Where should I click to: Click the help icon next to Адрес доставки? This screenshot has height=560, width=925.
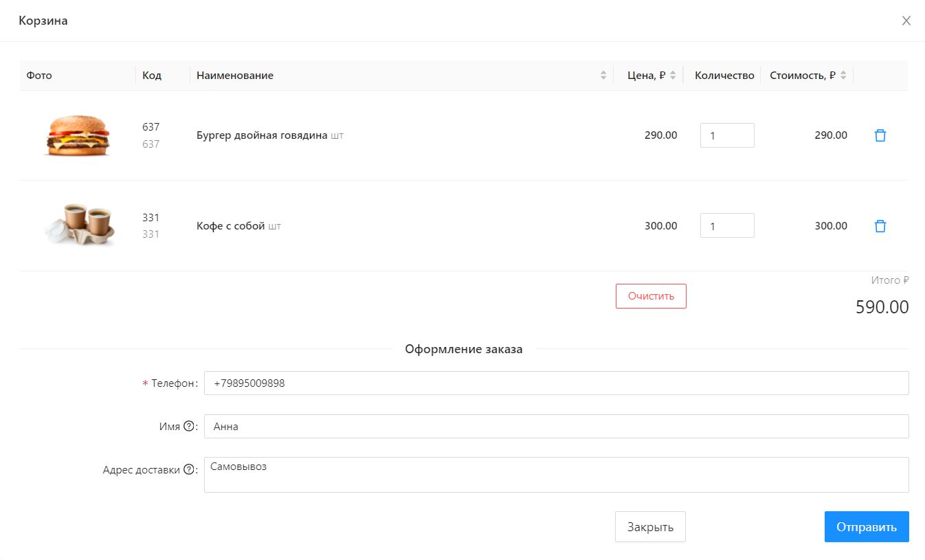tap(188, 470)
